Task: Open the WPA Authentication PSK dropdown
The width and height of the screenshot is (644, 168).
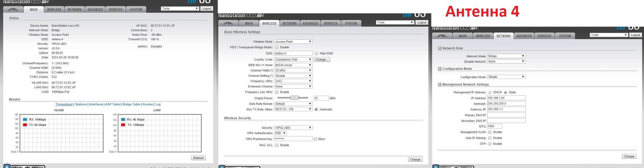Action: [x=281, y=133]
